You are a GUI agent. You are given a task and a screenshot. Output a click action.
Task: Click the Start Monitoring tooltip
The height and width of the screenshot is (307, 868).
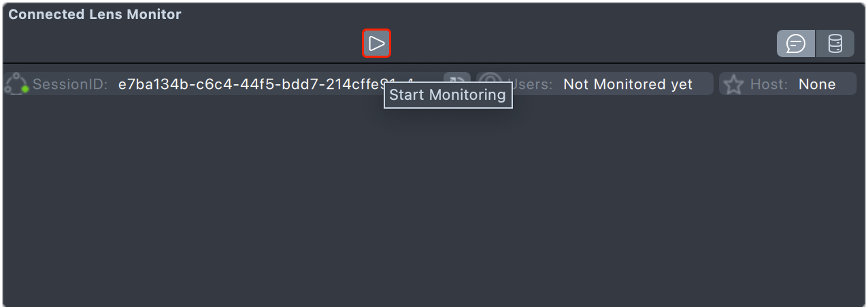tap(448, 95)
